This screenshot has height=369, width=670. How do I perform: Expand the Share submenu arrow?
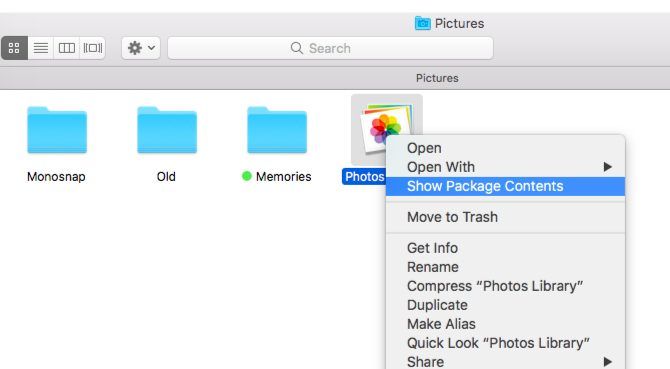[x=608, y=362]
